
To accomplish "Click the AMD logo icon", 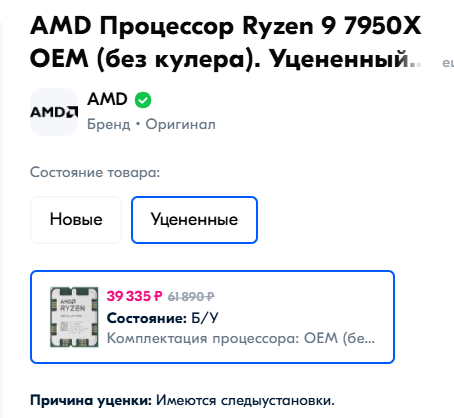I will (54, 112).
